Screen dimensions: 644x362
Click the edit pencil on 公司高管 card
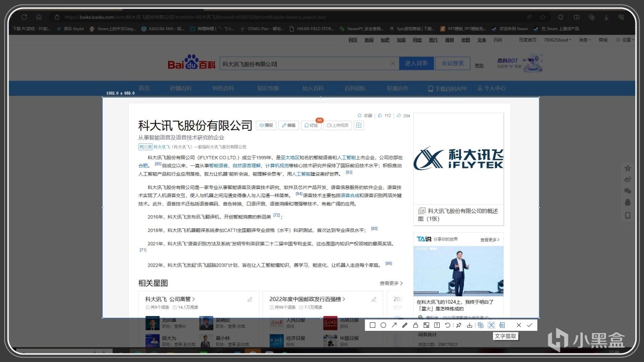[x=250, y=299]
